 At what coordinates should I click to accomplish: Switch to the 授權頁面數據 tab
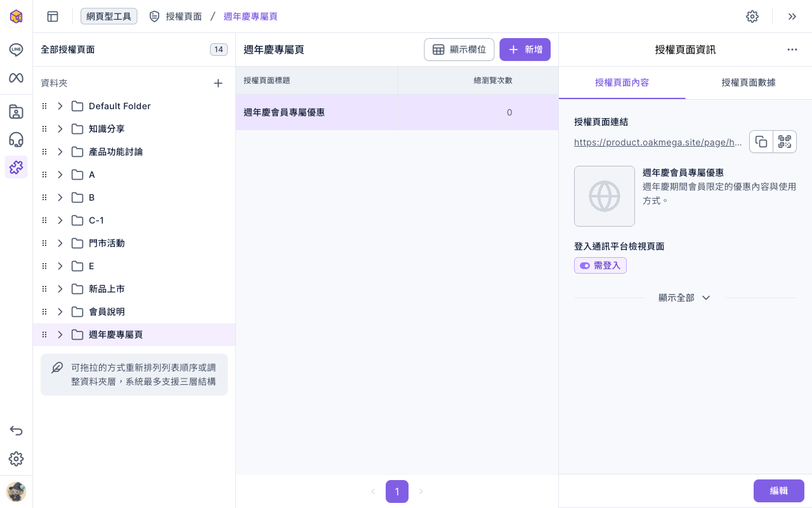point(749,83)
